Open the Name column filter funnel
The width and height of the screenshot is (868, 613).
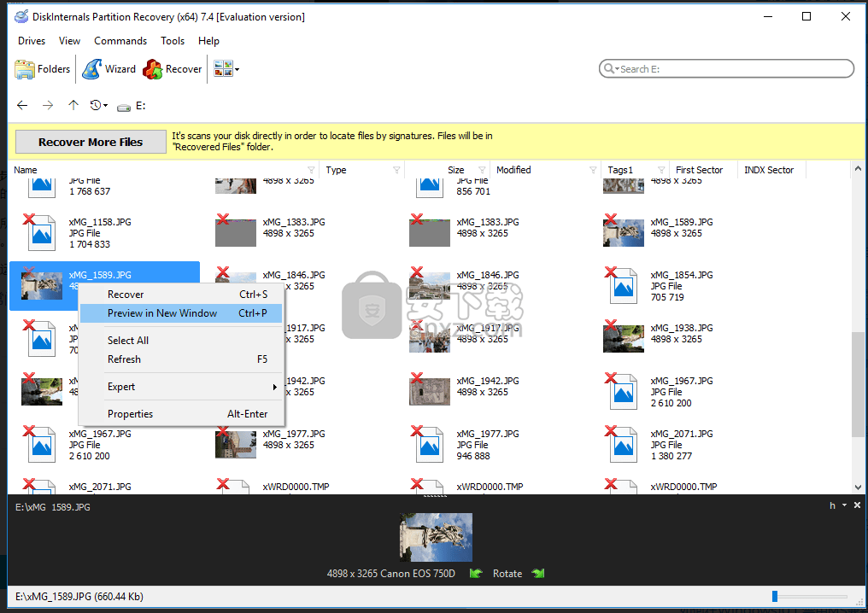pyautogui.click(x=311, y=170)
